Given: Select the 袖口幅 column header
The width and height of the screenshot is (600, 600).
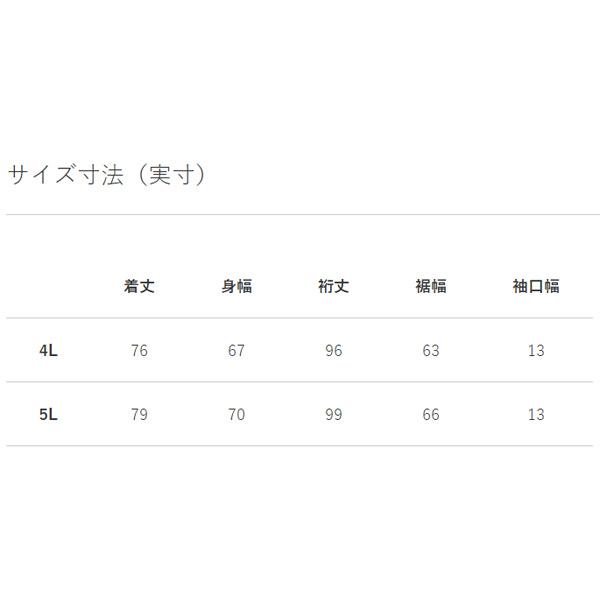Looking at the screenshot, I should point(536,286).
